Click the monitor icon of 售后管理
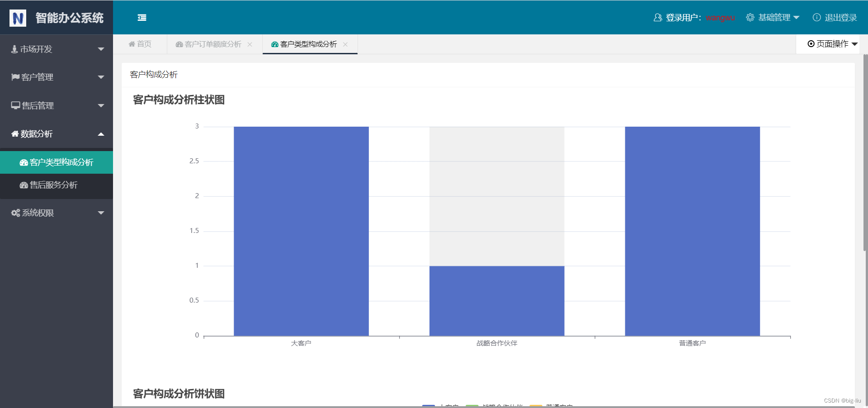The image size is (868, 408). coord(16,105)
